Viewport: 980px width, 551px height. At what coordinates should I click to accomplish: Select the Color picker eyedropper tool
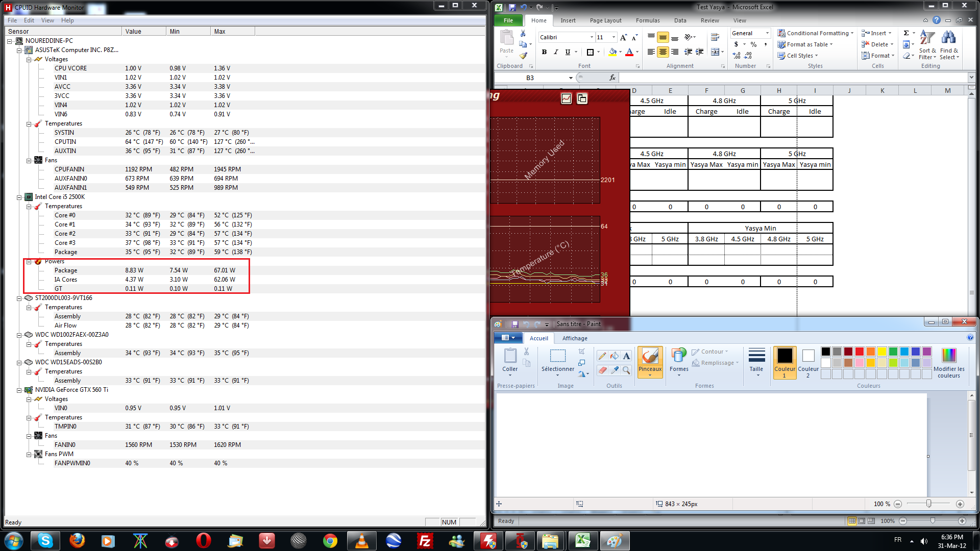click(x=615, y=370)
